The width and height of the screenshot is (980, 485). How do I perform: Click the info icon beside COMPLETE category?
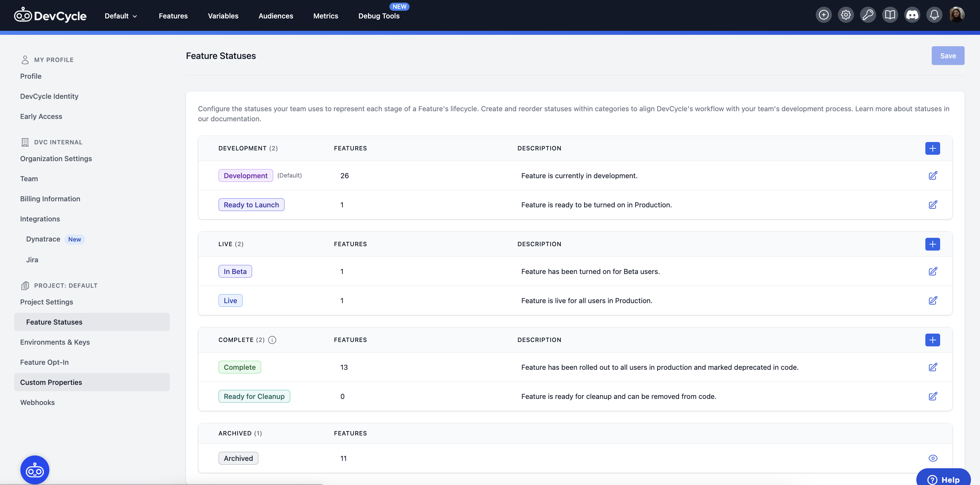tap(272, 340)
